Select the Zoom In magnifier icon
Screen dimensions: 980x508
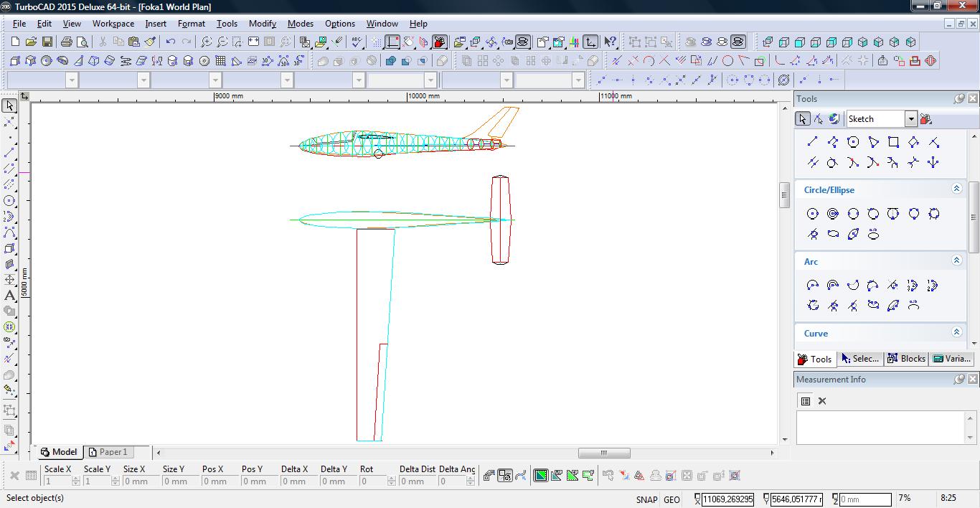tap(207, 42)
